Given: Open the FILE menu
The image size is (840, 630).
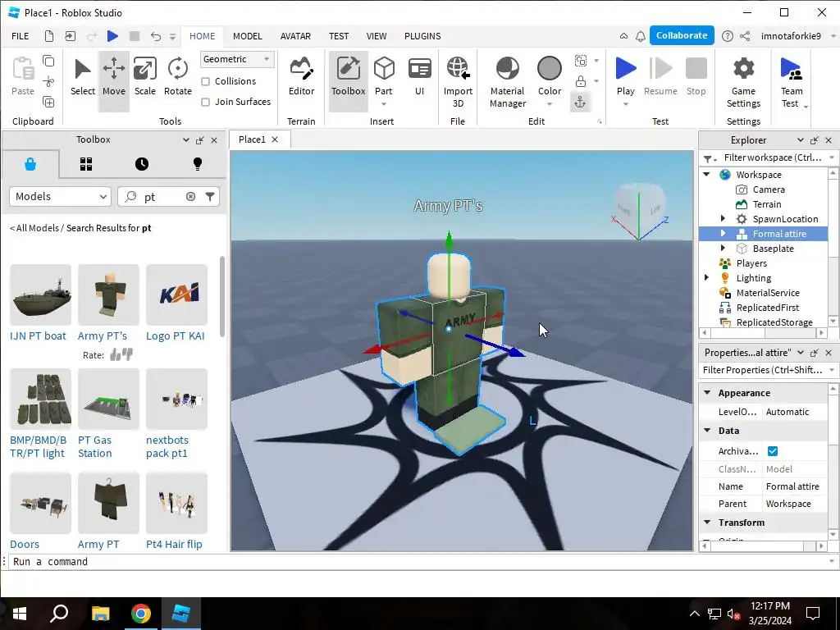Looking at the screenshot, I should coord(21,36).
